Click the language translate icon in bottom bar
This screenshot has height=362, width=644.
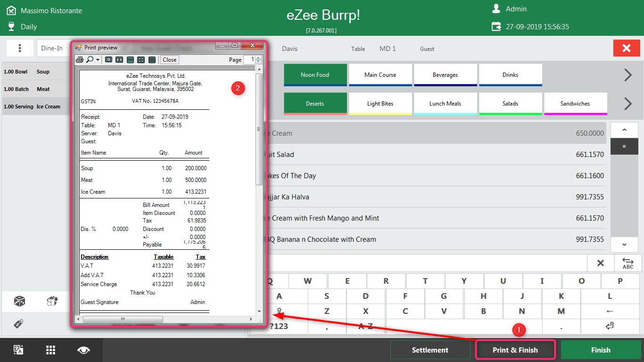(18, 350)
